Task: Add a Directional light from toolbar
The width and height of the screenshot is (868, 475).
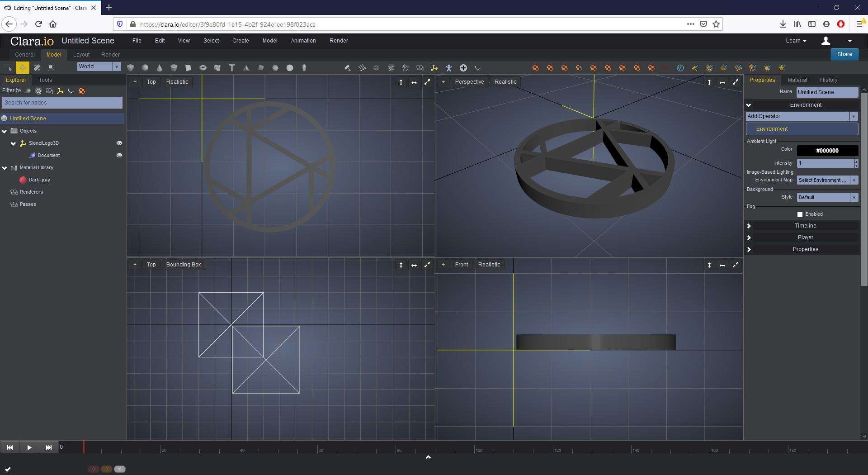Action: (x=362, y=68)
